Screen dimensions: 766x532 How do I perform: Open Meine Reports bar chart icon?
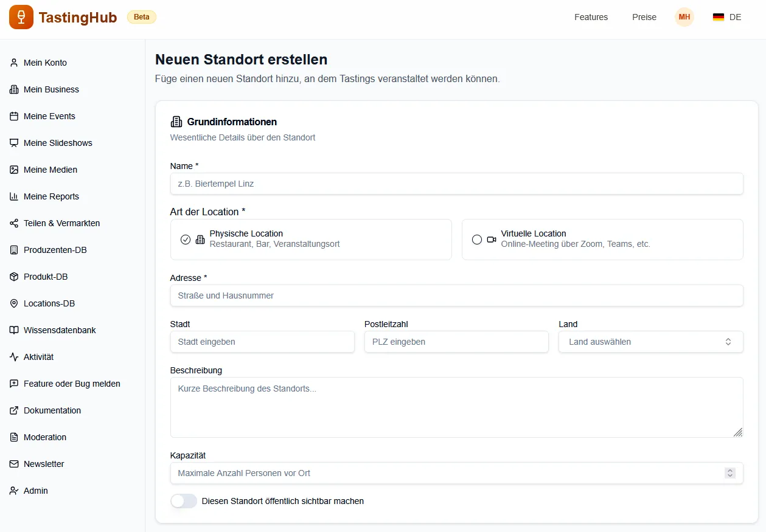(x=14, y=196)
